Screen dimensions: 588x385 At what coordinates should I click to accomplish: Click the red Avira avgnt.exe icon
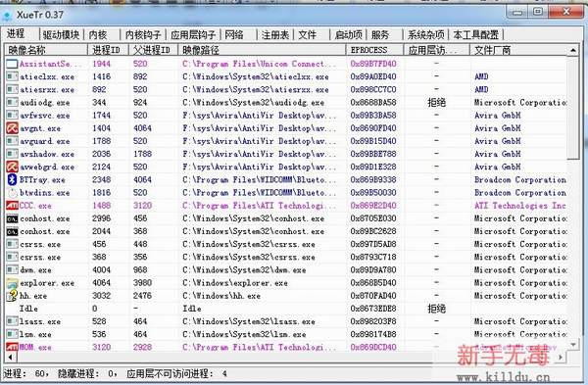point(12,128)
